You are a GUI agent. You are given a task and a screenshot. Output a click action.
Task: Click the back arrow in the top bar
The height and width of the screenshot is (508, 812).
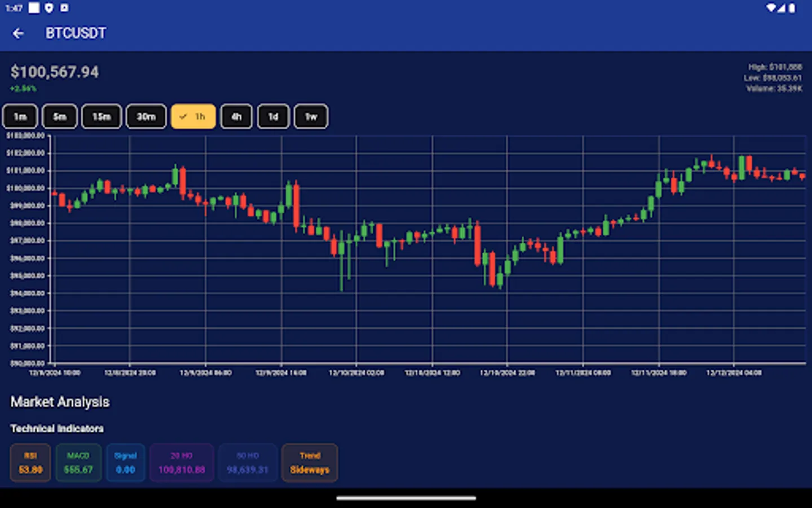pyautogui.click(x=18, y=33)
